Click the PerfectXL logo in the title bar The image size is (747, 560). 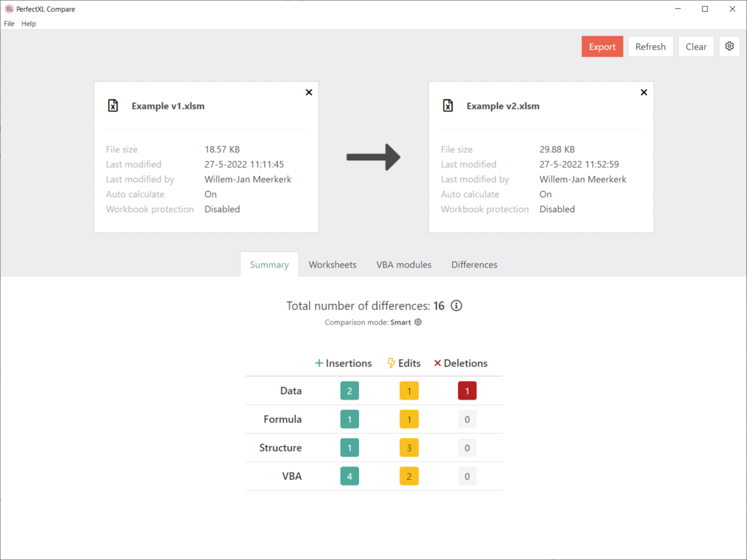tap(9, 9)
